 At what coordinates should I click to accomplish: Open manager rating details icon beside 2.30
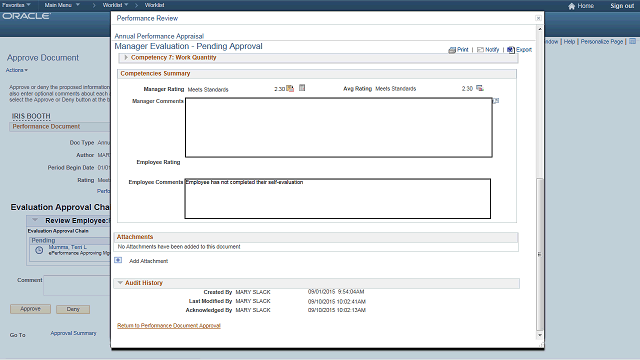290,89
